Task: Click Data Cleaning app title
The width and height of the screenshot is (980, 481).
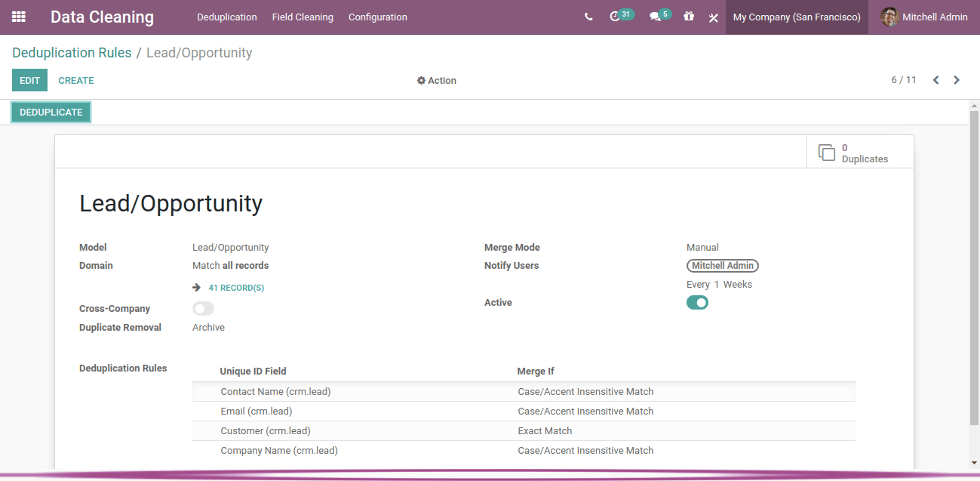Action: [x=102, y=17]
